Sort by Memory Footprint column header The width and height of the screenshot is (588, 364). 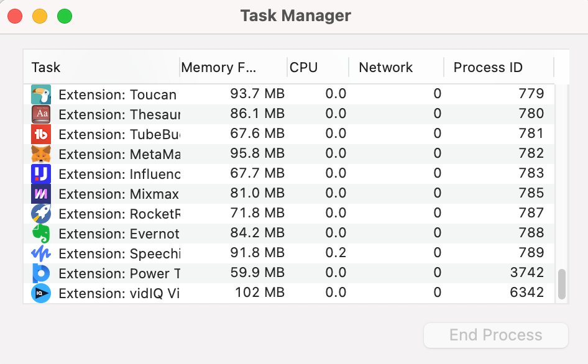coord(232,67)
